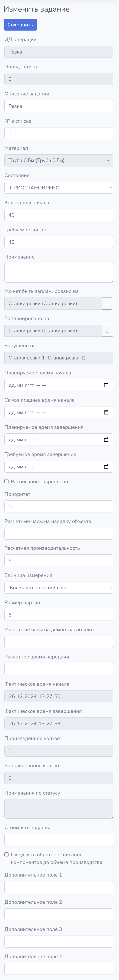Open calendar picker for Самое позднее время начала
119x980 pixels.
click(106, 412)
